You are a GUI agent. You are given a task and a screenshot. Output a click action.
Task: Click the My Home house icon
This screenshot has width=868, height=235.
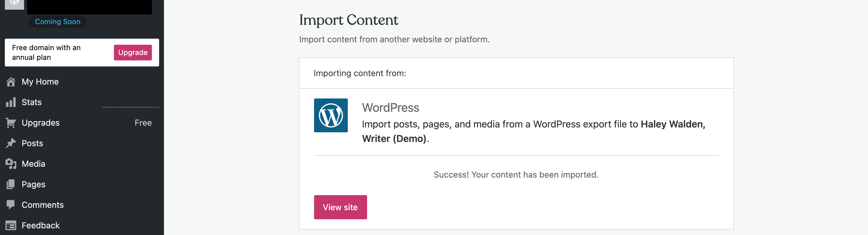point(11,82)
